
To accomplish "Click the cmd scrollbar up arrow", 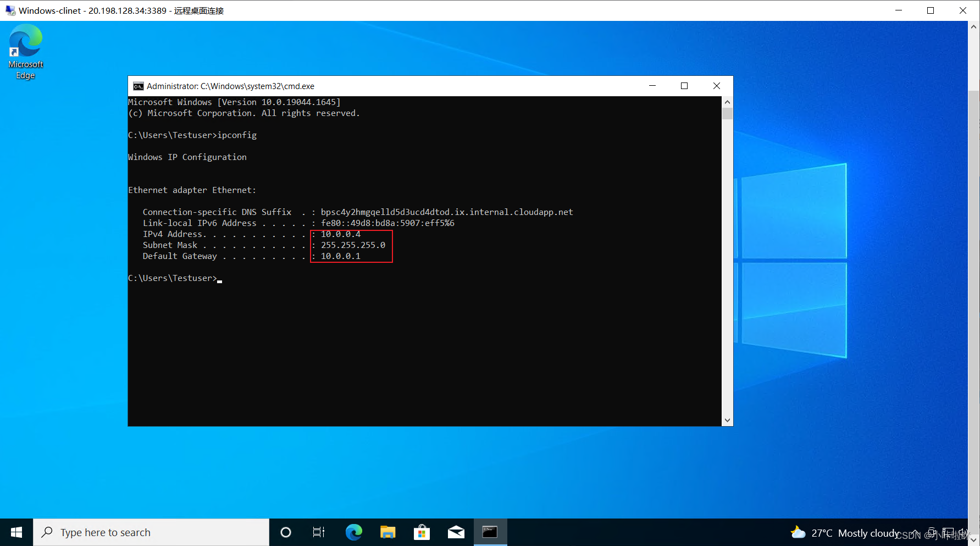I will pos(727,102).
